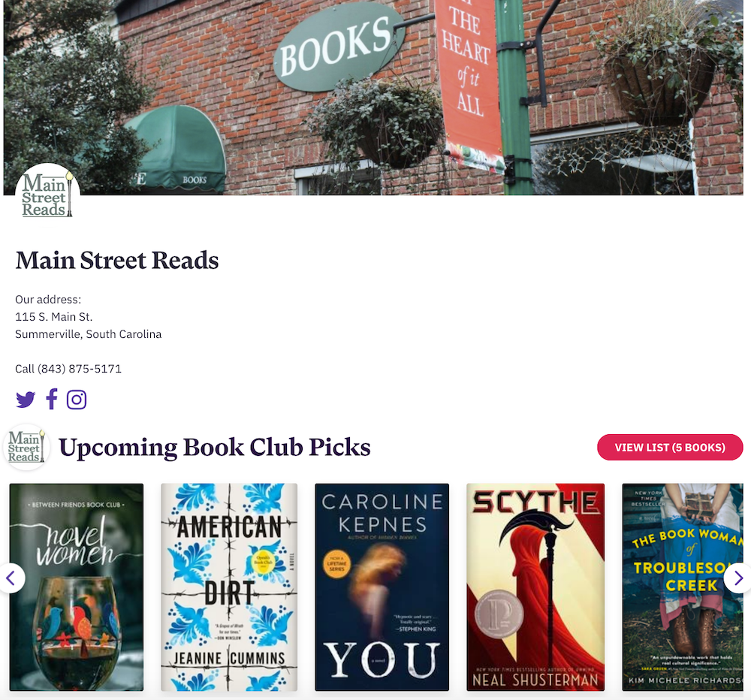The height and width of the screenshot is (700, 751).
Task: Open the Instagram profile icon
Action: point(77,400)
